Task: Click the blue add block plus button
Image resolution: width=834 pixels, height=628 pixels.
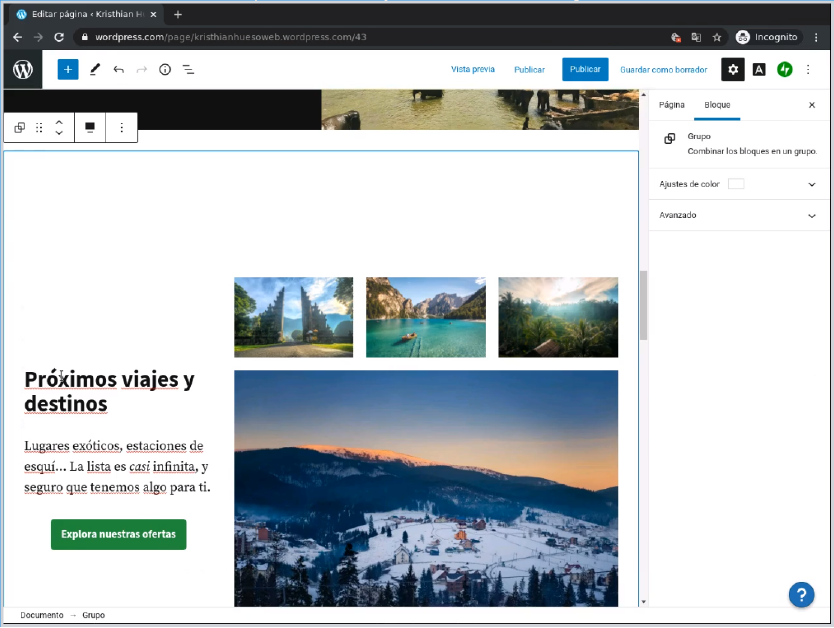Action: [68, 70]
